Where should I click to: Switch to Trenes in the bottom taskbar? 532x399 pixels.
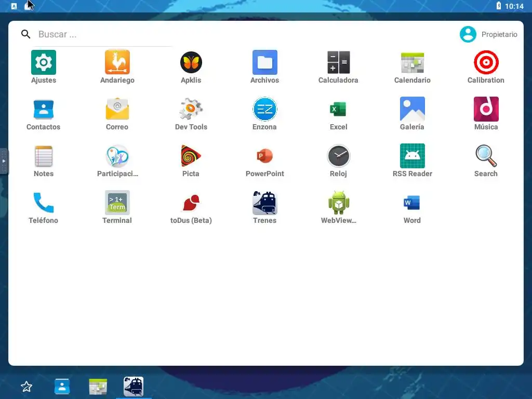(134, 387)
